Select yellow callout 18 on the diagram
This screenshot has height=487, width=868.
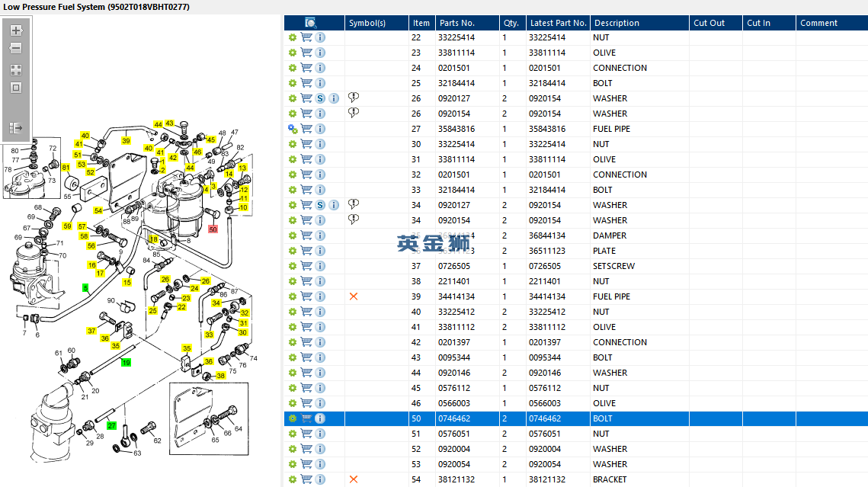click(x=153, y=239)
